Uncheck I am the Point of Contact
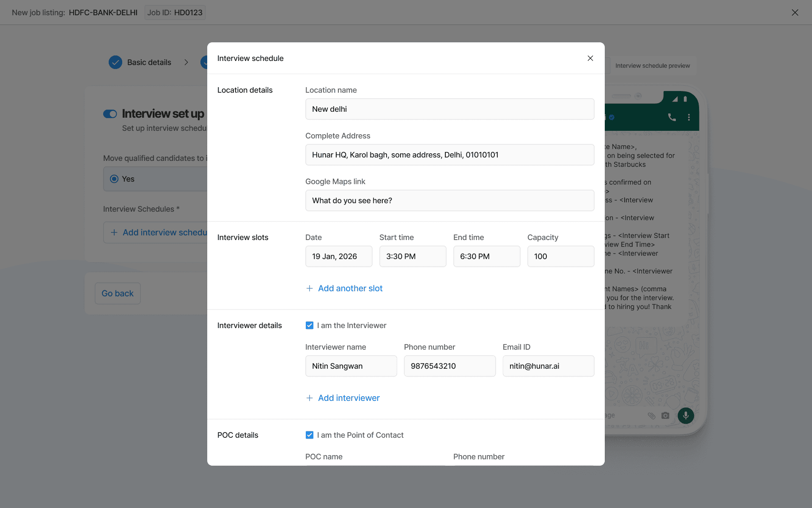The width and height of the screenshot is (812, 508). (x=310, y=435)
